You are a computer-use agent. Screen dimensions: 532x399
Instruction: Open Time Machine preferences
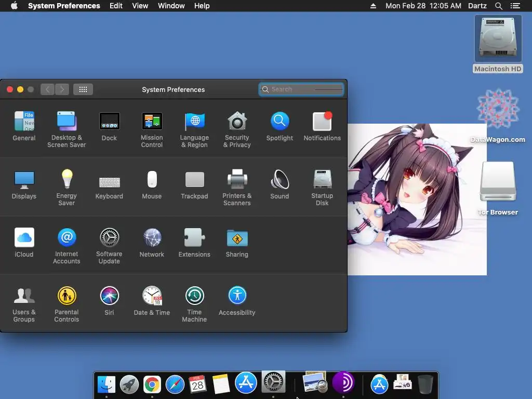pyautogui.click(x=194, y=304)
